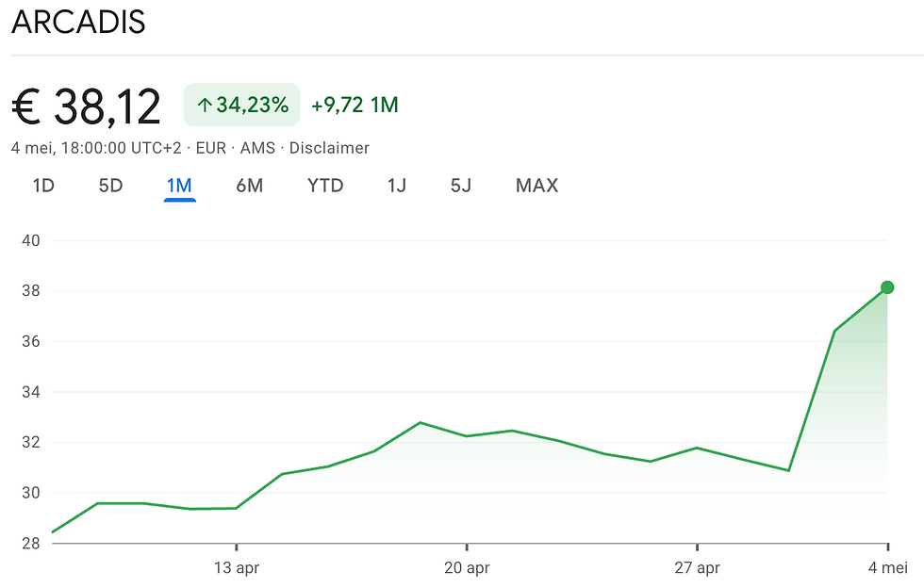924x588 pixels.
Task: Click the 13 apr axis label
Action: 237,568
